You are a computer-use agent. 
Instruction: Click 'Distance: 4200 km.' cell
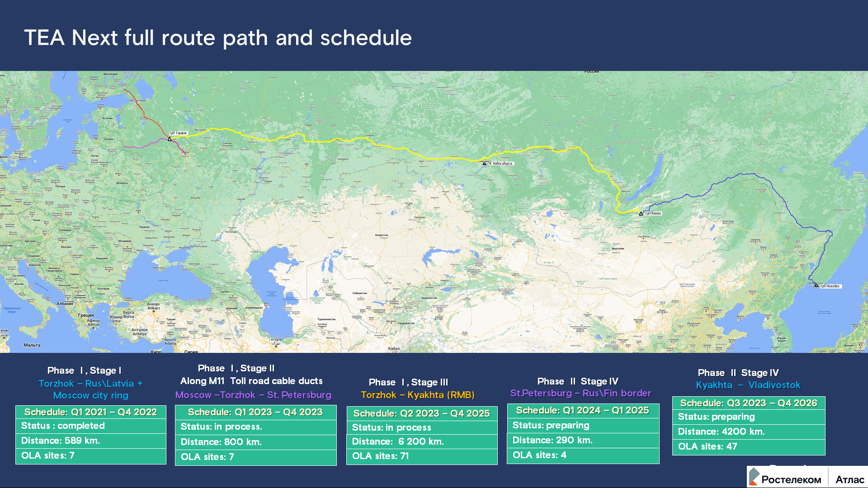coord(749,432)
